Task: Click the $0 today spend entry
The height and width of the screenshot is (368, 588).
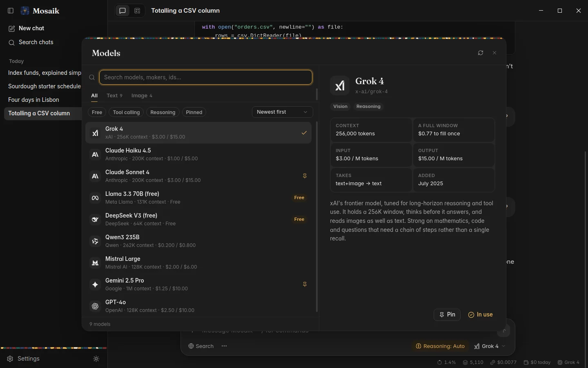Action: [x=537, y=362]
